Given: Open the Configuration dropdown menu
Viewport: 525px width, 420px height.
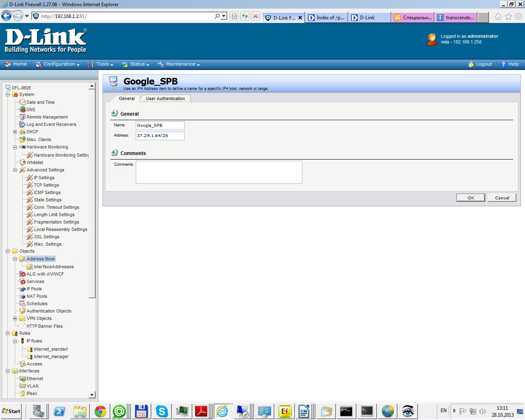Looking at the screenshot, I should pos(57,64).
